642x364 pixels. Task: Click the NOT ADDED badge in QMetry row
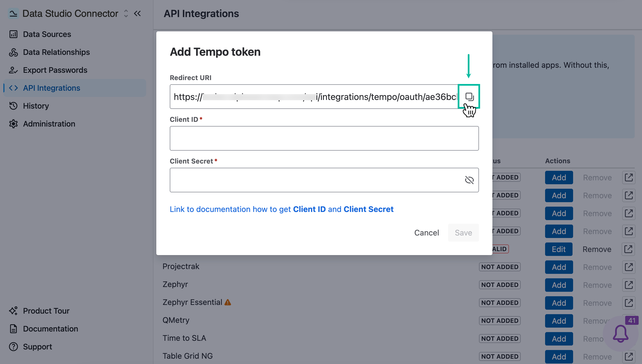[500, 321]
